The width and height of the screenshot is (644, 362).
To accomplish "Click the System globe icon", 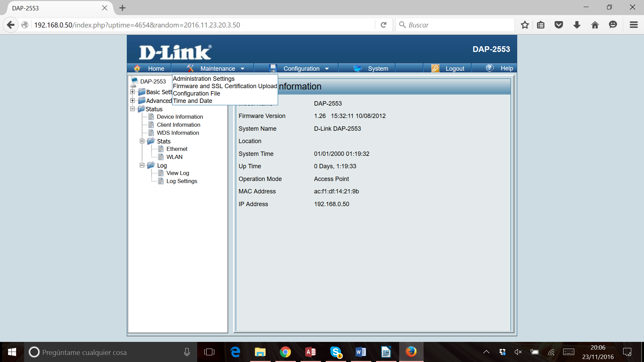I will [x=358, y=68].
